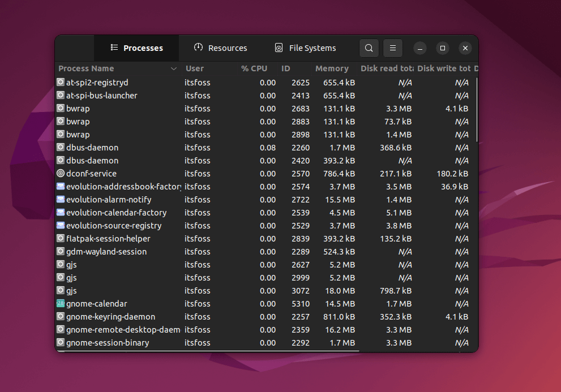The height and width of the screenshot is (392, 561).
Task: Switch to the File Systems tab
Action: tap(305, 48)
